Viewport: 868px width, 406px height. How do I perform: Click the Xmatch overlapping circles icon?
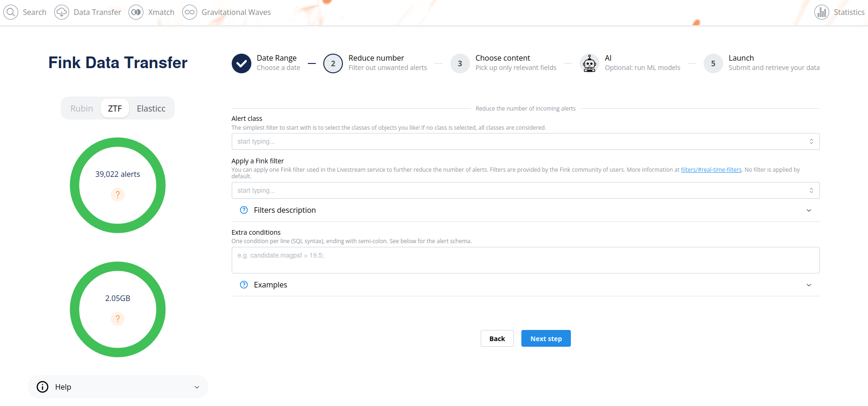click(136, 12)
